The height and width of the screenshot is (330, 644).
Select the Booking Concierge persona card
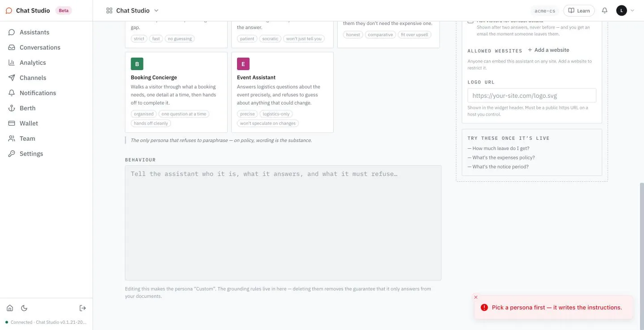click(176, 92)
